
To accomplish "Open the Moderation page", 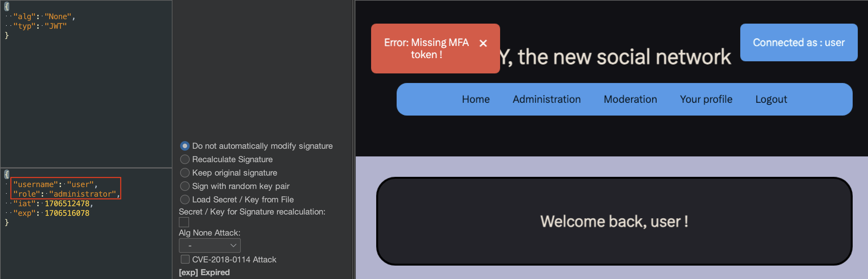I will click(630, 99).
